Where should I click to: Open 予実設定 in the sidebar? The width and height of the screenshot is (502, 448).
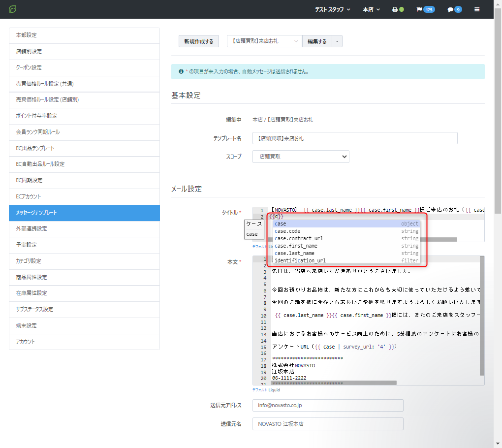coord(84,245)
